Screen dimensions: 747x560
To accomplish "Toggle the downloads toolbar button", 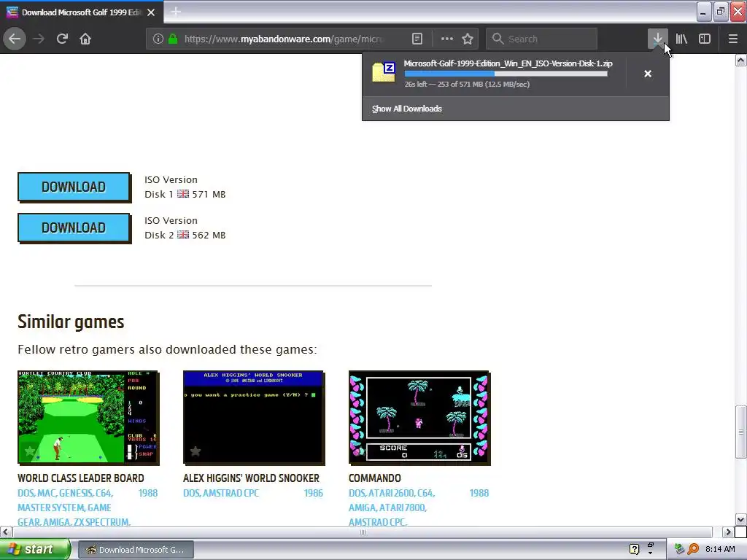I will 657,39.
